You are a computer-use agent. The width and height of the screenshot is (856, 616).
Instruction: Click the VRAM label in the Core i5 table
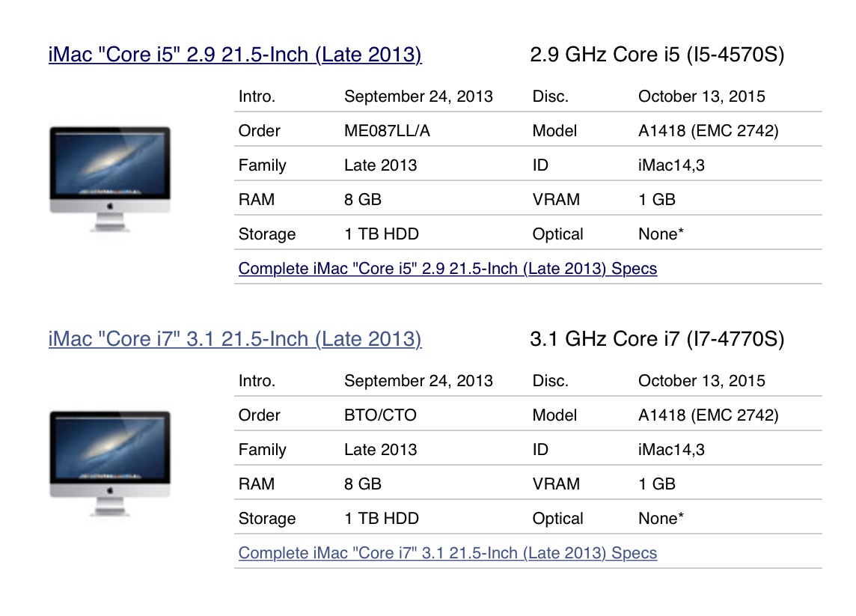(556, 200)
